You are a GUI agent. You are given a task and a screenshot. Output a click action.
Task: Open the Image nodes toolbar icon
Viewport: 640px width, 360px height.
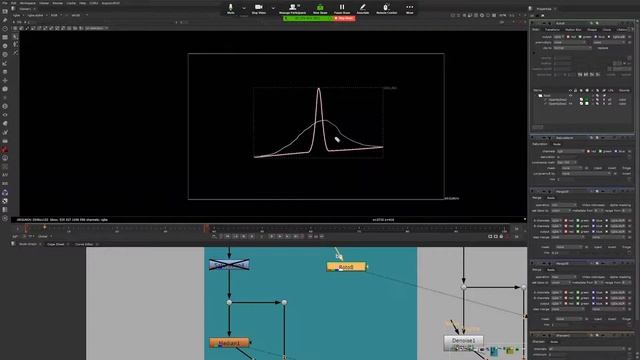(x=5, y=11)
